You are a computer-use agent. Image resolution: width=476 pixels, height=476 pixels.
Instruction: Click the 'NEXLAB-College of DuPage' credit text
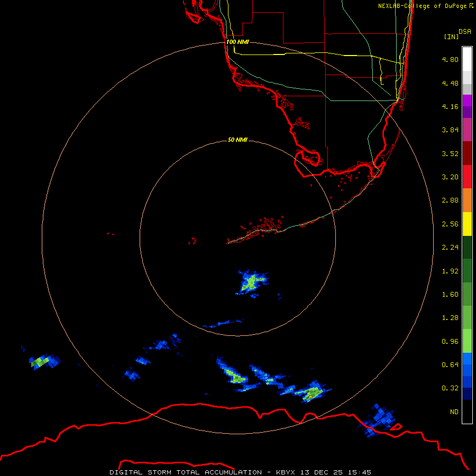click(423, 6)
